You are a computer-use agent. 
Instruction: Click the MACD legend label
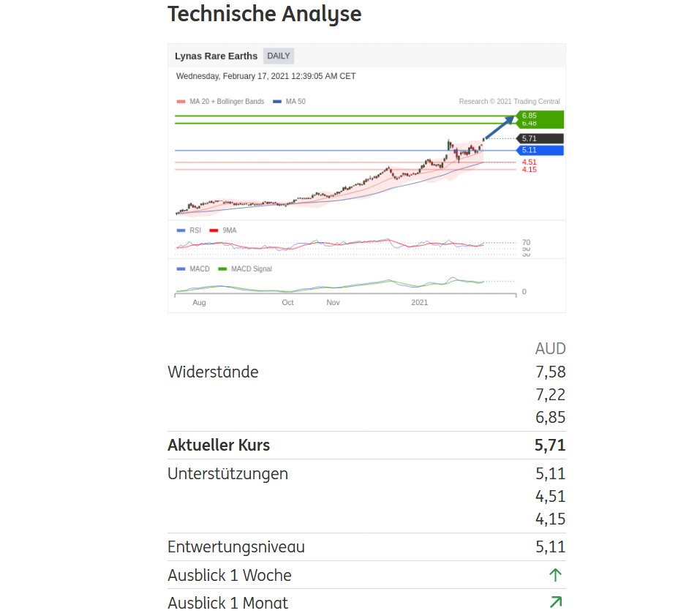point(199,269)
